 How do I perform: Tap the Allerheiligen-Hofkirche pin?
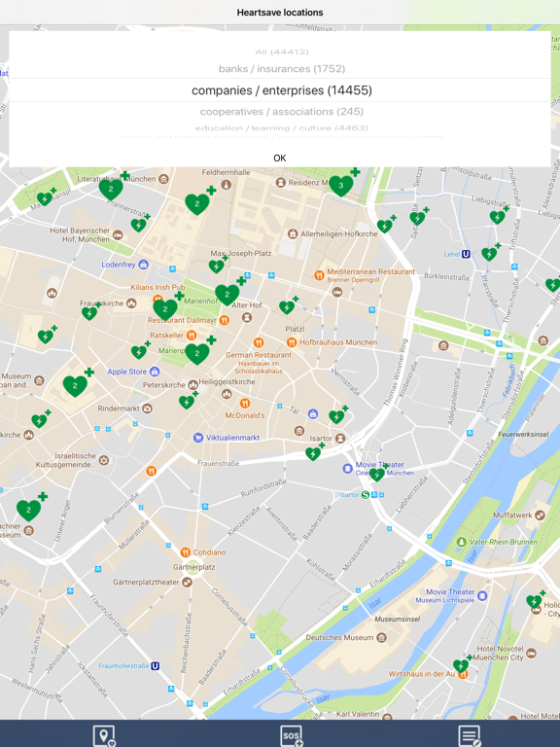(293, 233)
